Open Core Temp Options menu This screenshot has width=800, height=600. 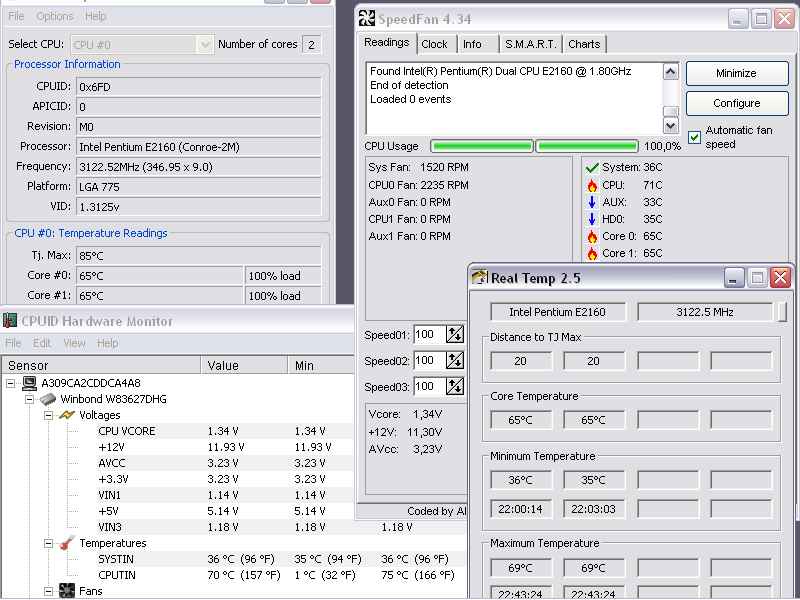(x=55, y=16)
